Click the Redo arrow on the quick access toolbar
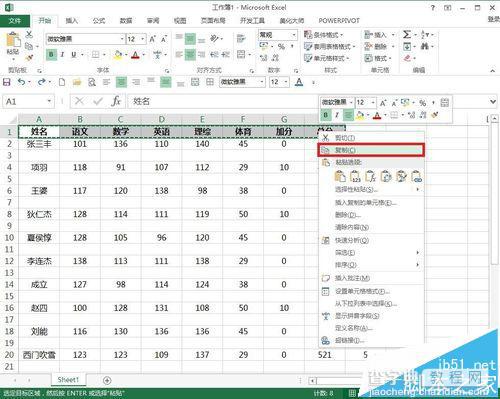 [x=41, y=82]
